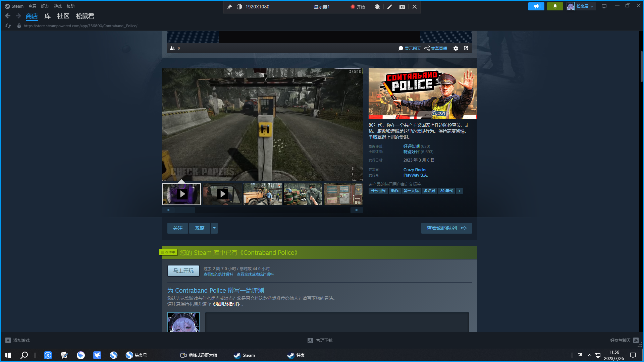Select the orange truck screenshot thumbnail
644x362 pixels.
[x=263, y=194]
